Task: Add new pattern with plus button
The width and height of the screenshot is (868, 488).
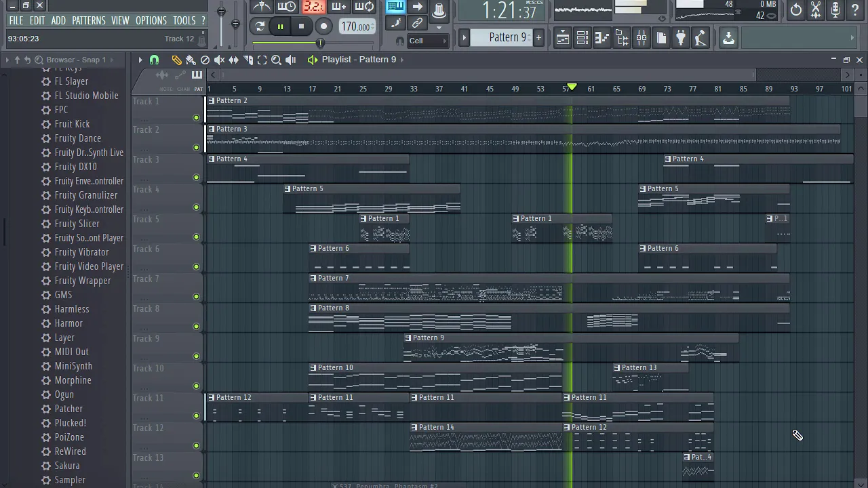Action: click(x=538, y=37)
